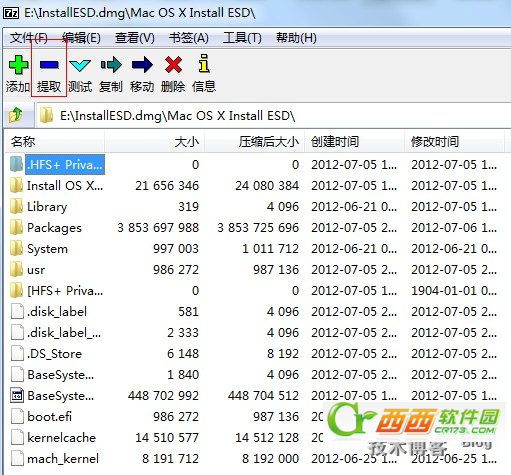Select the boot.efi file

[x=49, y=417]
